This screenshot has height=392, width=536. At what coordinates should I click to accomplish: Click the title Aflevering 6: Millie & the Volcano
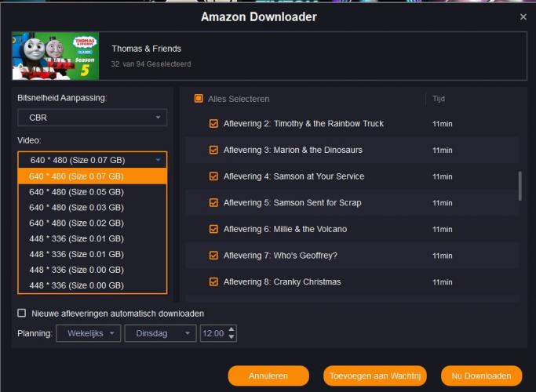tap(285, 229)
